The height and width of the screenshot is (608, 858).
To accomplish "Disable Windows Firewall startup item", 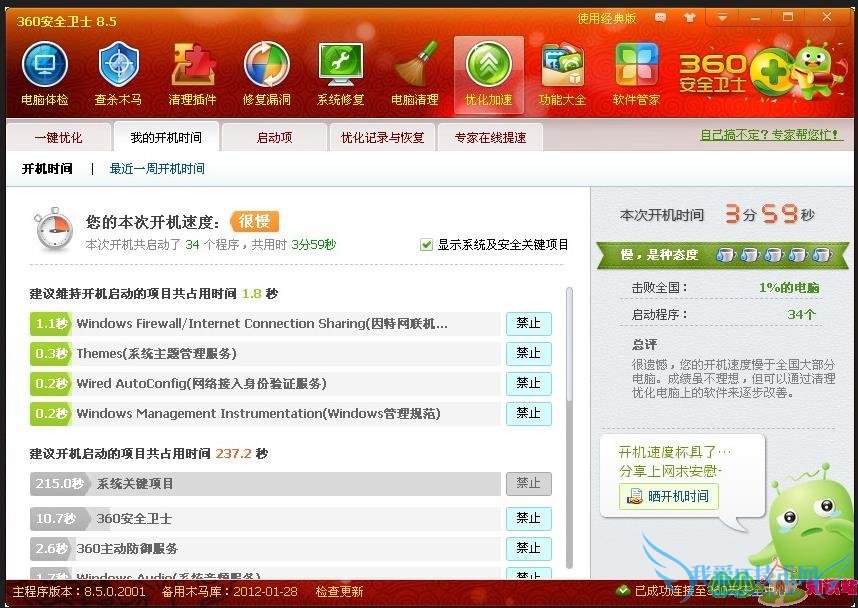I will tap(529, 323).
